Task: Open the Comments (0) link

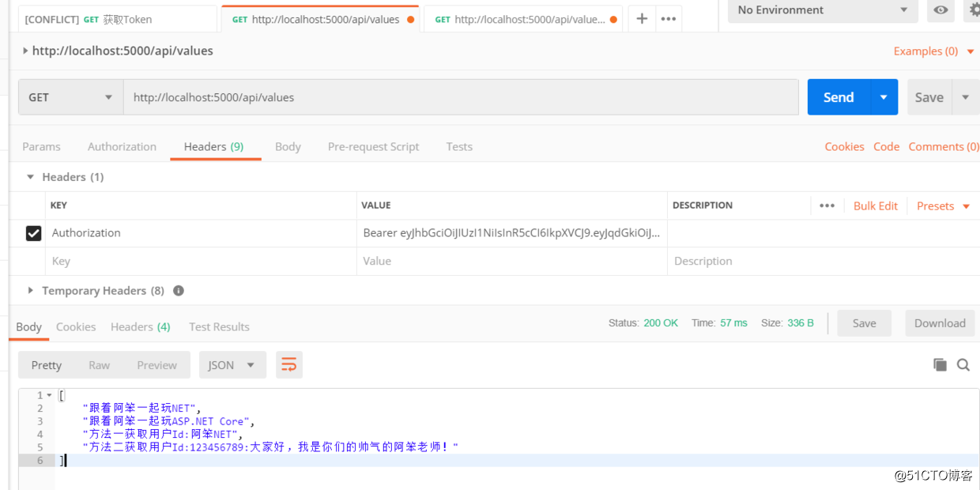Action: [944, 146]
